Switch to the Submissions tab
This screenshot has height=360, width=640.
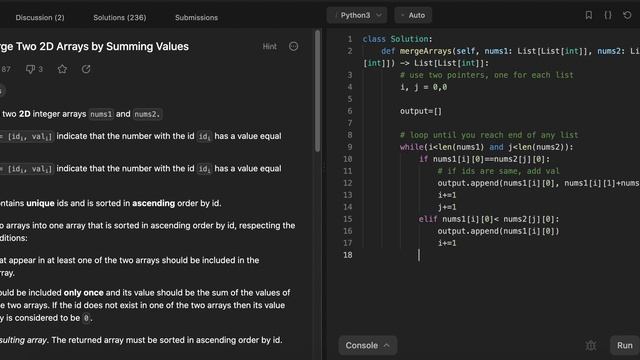[x=196, y=18]
